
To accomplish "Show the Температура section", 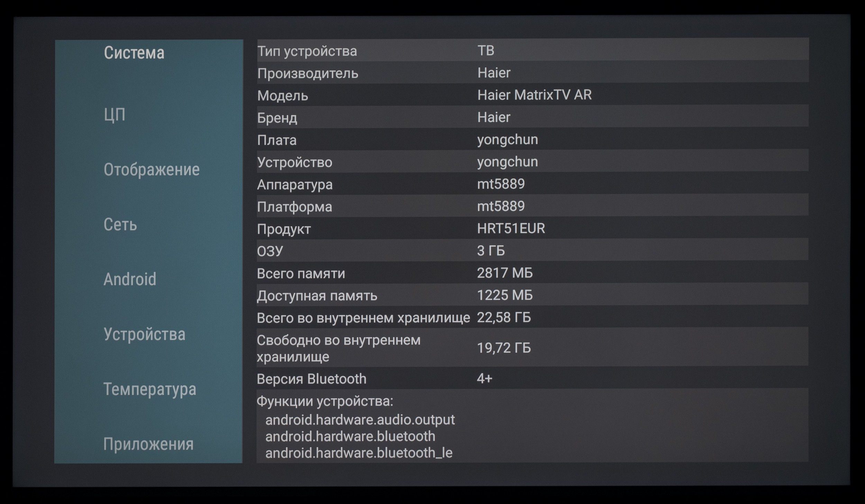I will pos(149,389).
